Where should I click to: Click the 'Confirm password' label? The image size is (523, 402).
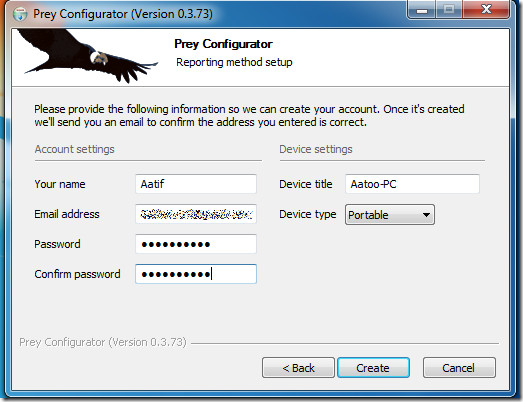(77, 274)
